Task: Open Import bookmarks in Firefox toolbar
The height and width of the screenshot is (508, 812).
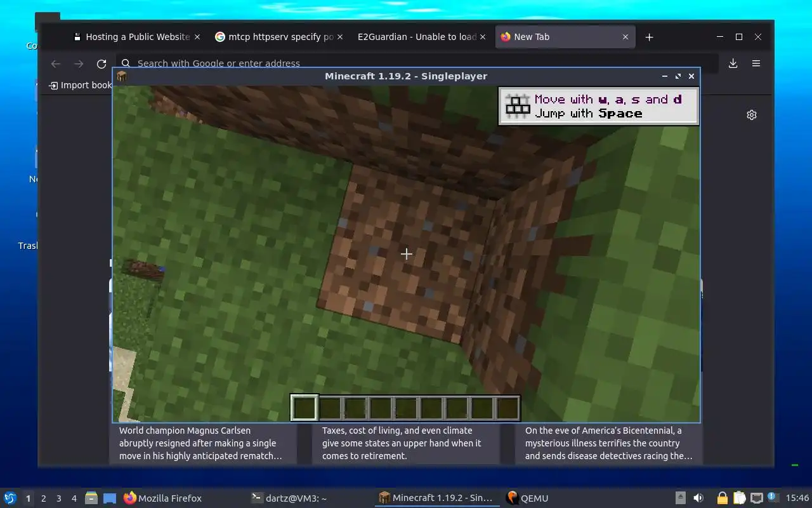Action: 81,85
